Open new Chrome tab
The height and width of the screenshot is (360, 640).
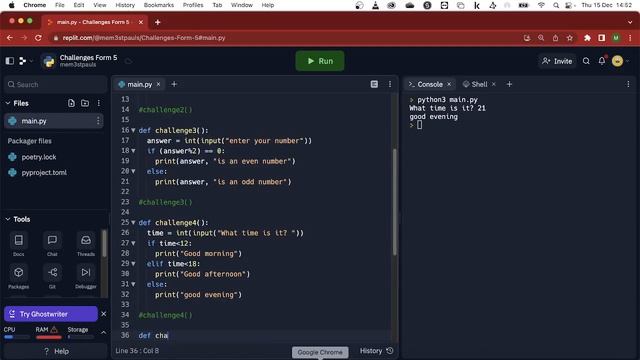pyautogui.click(x=158, y=22)
